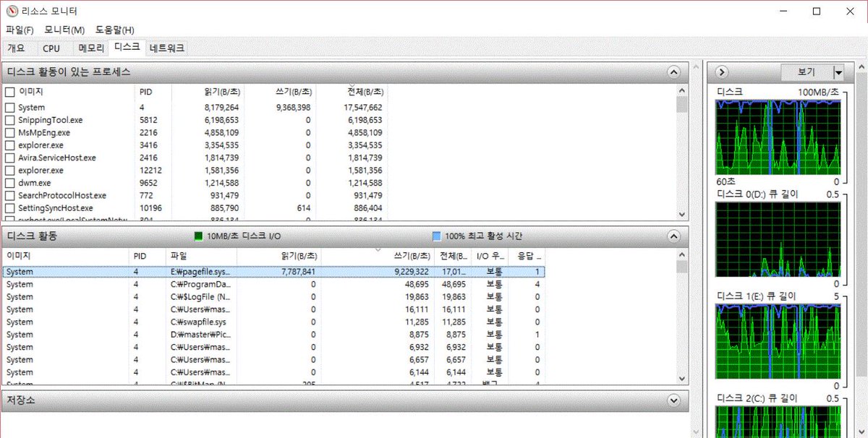This screenshot has height=438, width=868.
Task: Collapse the 디스크 활동 section
Action: (674, 236)
